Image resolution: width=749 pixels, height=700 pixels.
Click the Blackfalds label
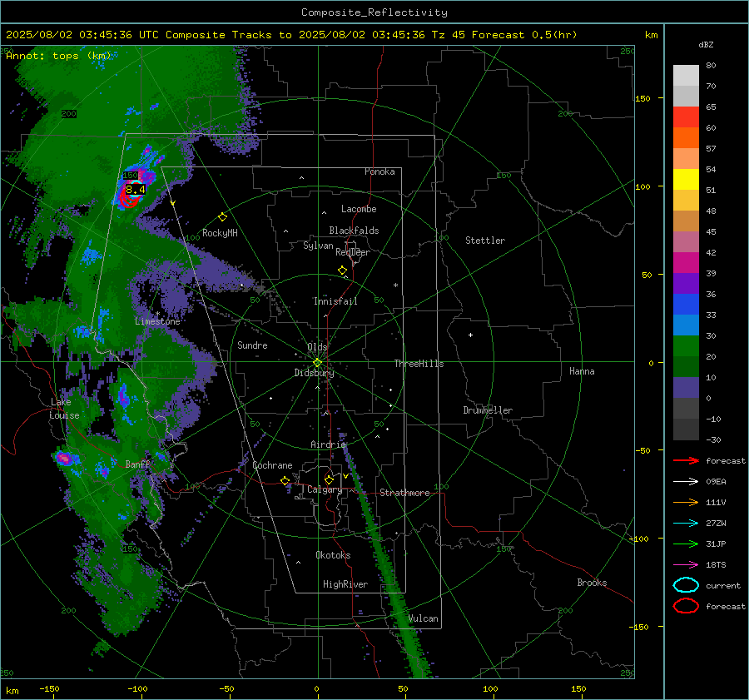[x=354, y=231]
